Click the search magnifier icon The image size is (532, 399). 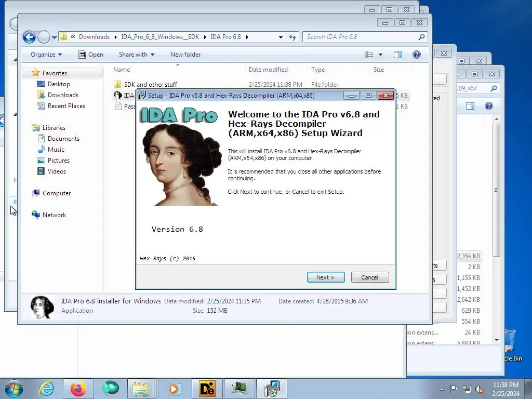coord(421,37)
